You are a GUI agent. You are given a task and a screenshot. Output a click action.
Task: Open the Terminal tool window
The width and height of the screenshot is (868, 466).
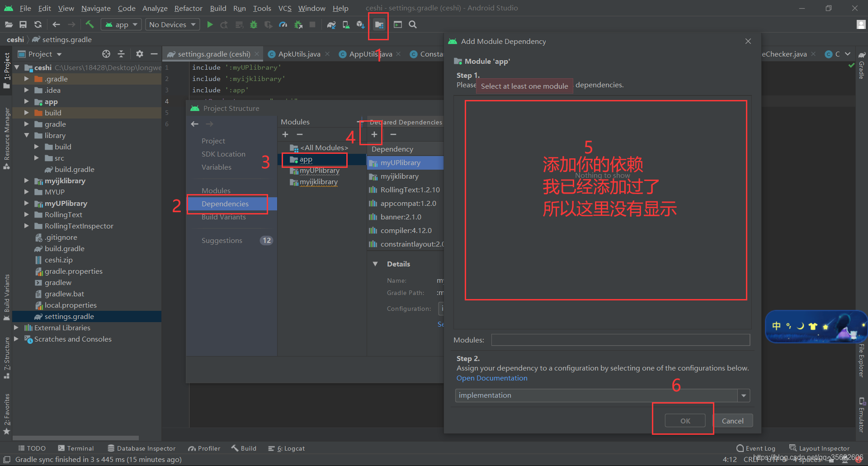[x=76, y=448]
